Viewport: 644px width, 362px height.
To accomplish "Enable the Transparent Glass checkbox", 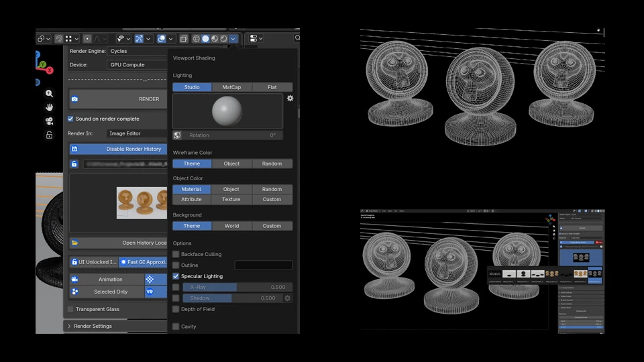I will [70, 310].
